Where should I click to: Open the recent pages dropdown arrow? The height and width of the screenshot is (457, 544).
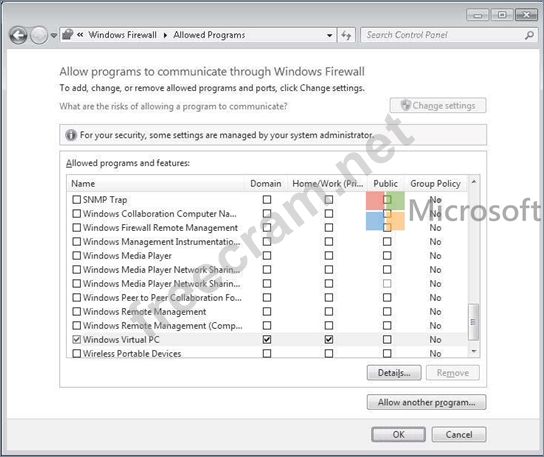[54, 35]
